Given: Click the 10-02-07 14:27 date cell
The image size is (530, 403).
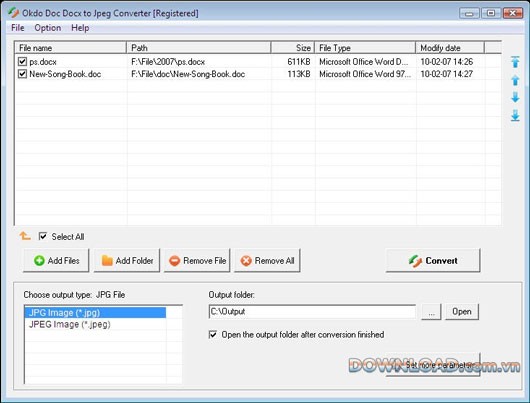Looking at the screenshot, I should [x=447, y=74].
